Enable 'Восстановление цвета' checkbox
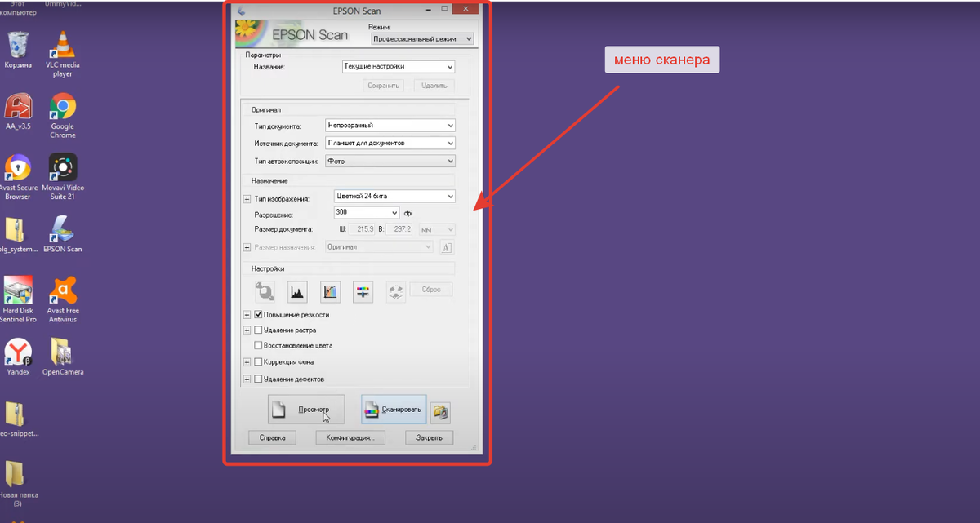The width and height of the screenshot is (980, 523). pyautogui.click(x=258, y=346)
